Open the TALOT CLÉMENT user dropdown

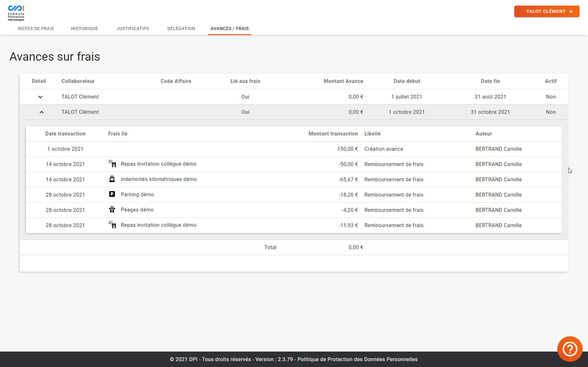[546, 11]
